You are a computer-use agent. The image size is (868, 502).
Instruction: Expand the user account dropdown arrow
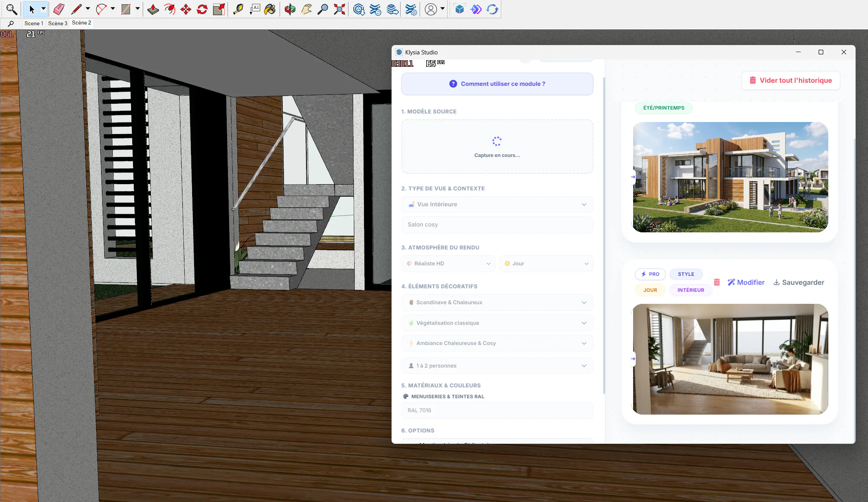(443, 9)
